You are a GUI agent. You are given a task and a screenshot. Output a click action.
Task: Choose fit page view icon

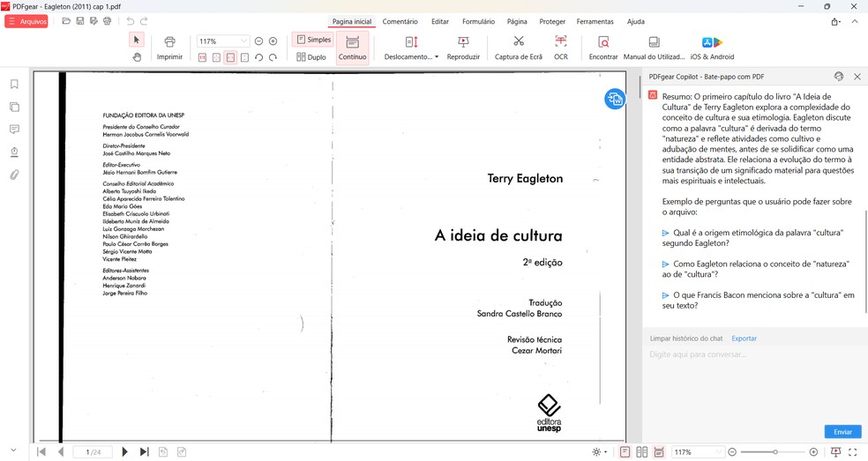tap(216, 57)
